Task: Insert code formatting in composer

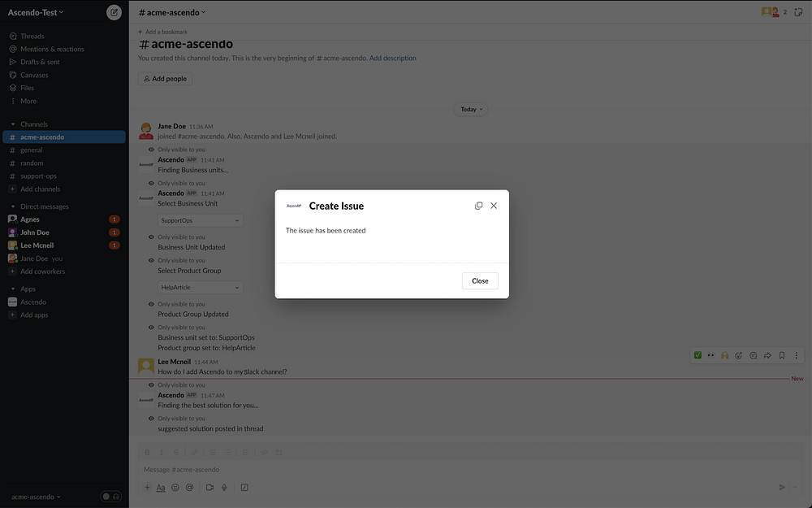Action: (x=264, y=452)
